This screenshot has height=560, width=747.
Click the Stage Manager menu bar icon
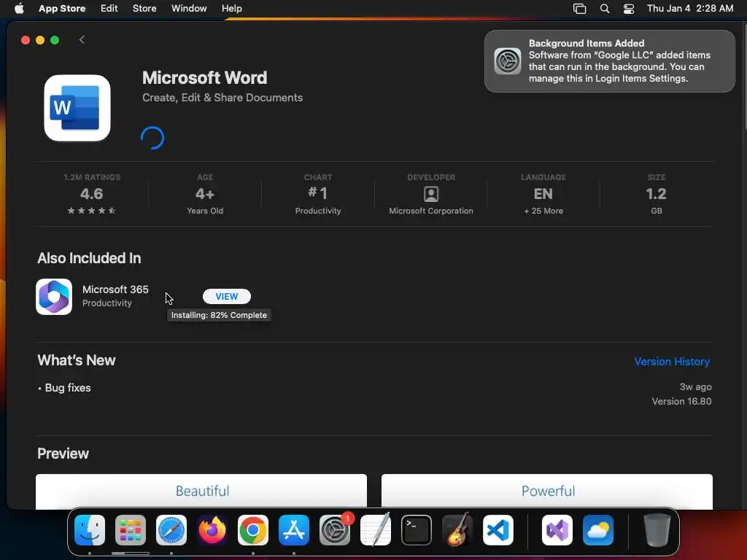tap(579, 9)
